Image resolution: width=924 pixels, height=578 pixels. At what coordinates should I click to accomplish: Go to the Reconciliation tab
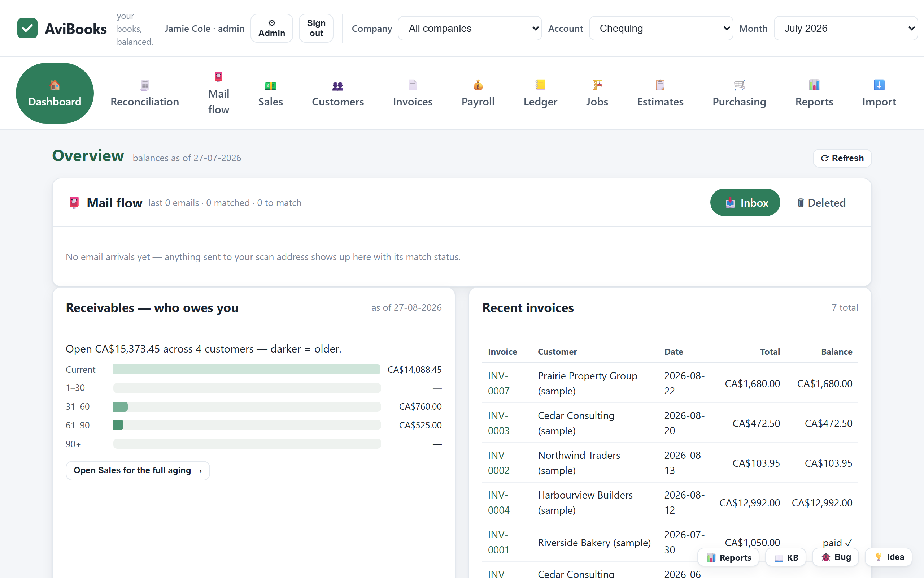(144, 93)
